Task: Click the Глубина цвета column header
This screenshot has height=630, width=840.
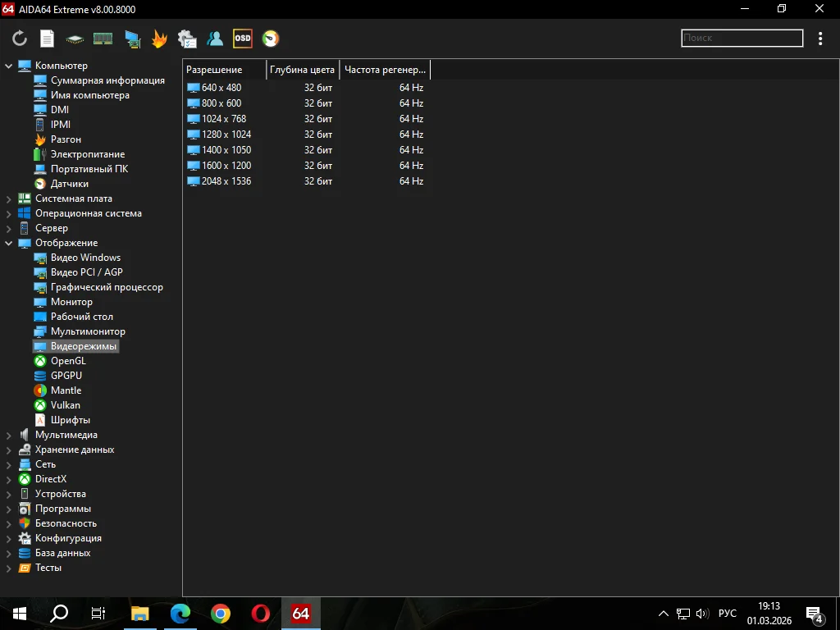Action: [x=302, y=70]
